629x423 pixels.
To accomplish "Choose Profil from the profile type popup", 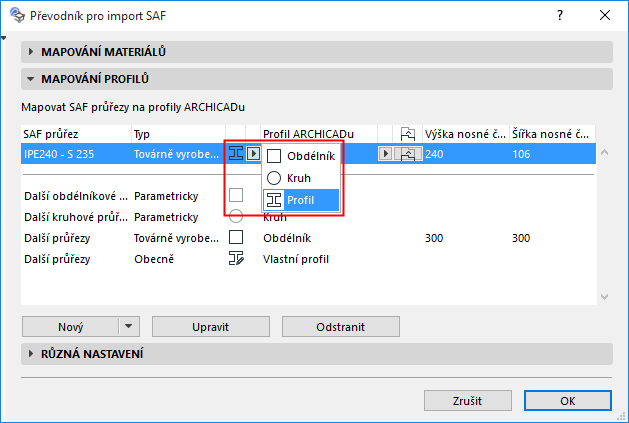I will 301,200.
